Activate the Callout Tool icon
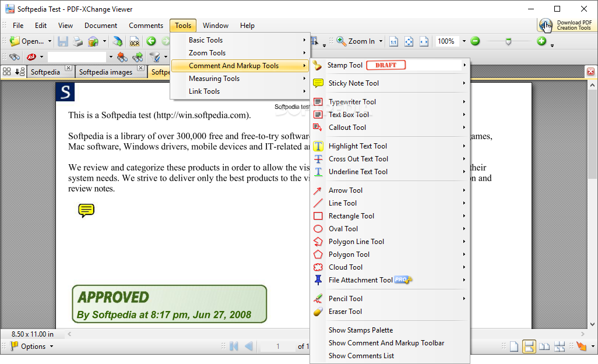 pos(318,128)
